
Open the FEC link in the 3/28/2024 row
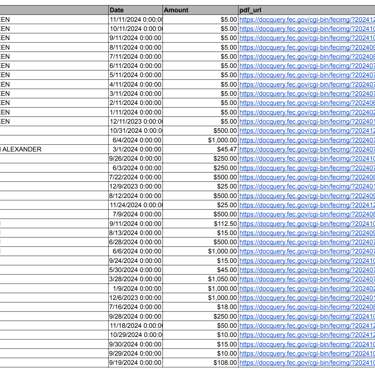(307, 279)
